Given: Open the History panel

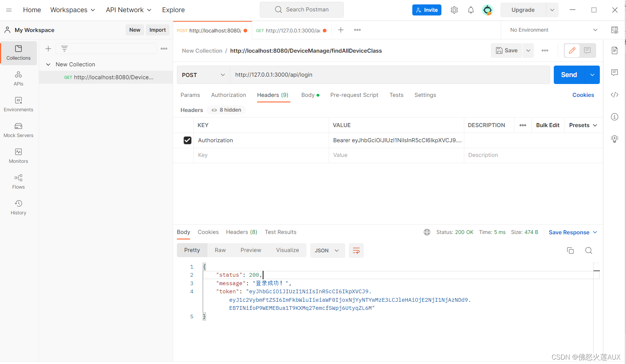Looking at the screenshot, I should (x=18, y=207).
